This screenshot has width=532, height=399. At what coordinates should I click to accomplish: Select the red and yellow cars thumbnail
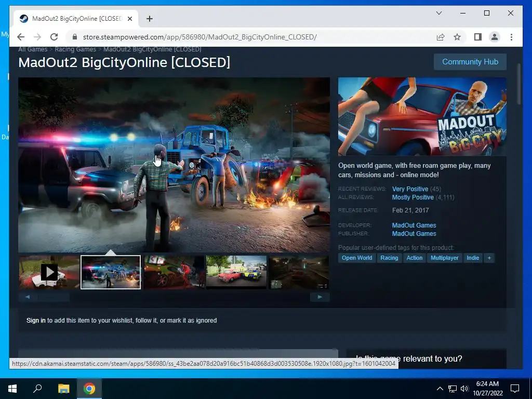(x=236, y=272)
